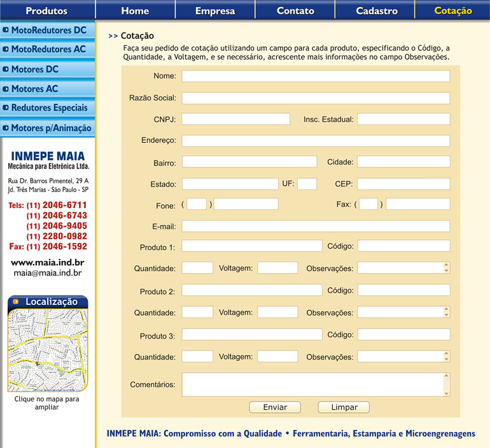The width and height of the screenshot is (490, 448).
Task: Click the Produto 1 text field
Action: [252, 246]
